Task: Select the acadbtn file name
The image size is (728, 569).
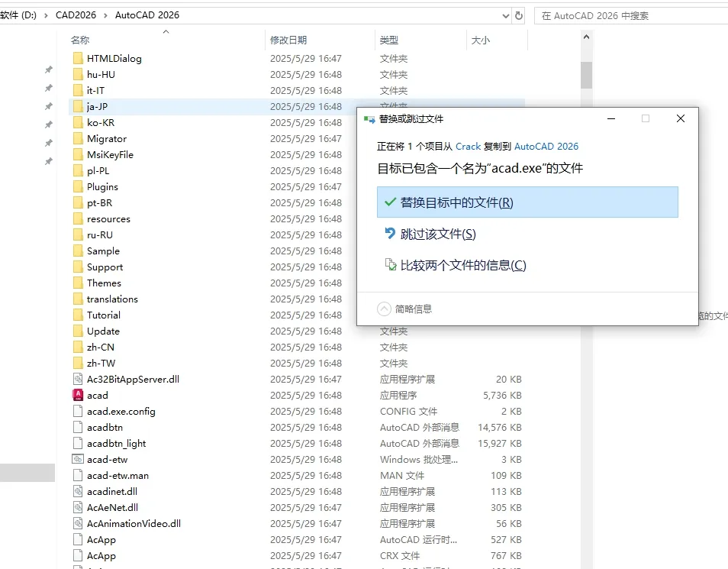Action: [105, 427]
